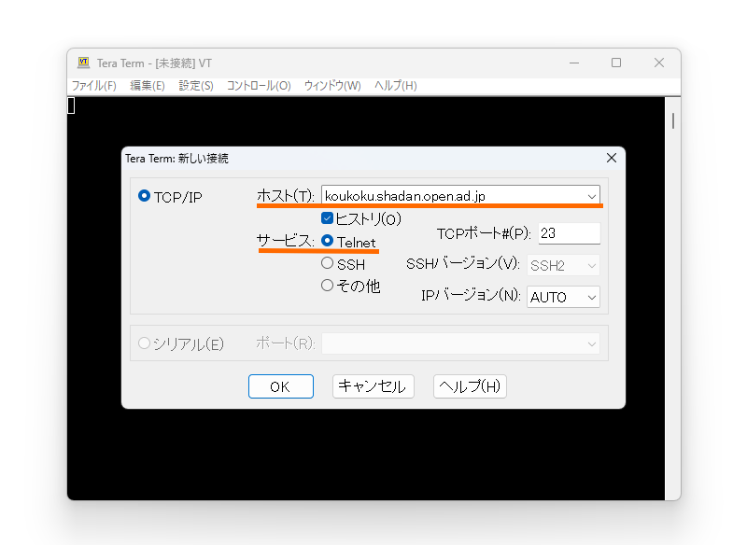The width and height of the screenshot is (747, 560).
Task: Open the 設定 menu
Action: (x=194, y=84)
